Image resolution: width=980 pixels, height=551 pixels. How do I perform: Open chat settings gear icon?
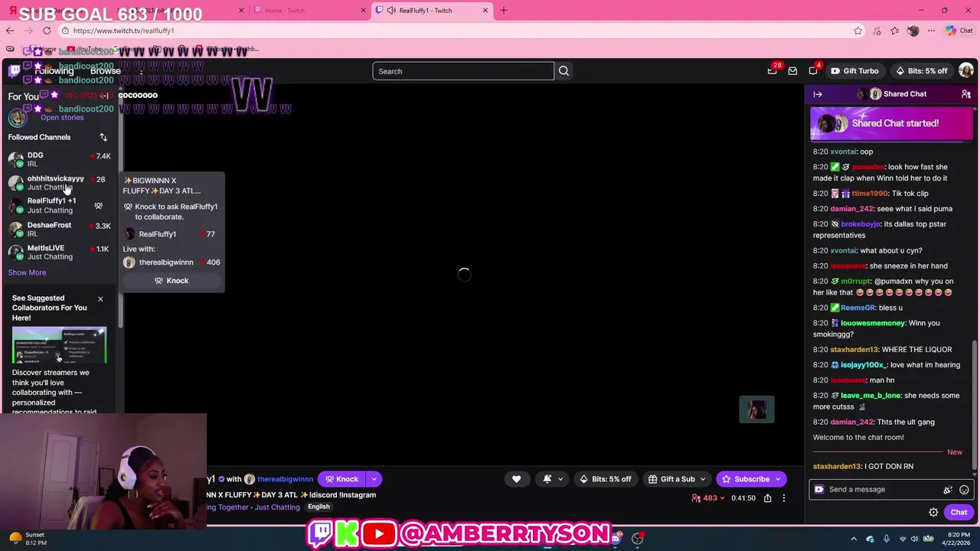pyautogui.click(x=933, y=513)
